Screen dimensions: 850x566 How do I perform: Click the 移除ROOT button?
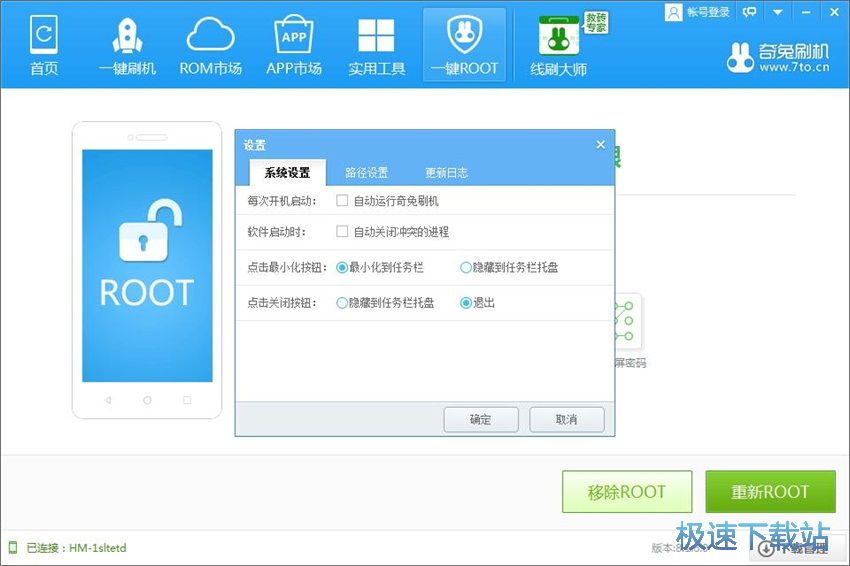[627, 492]
